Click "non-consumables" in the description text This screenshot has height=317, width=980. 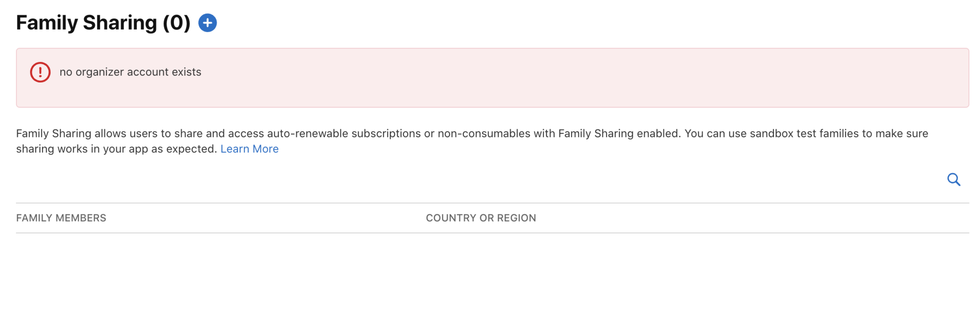[484, 134]
